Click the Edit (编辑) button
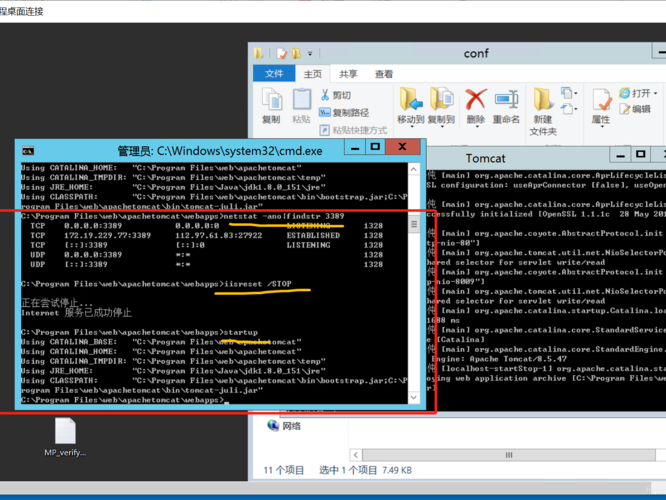 pos(635,109)
